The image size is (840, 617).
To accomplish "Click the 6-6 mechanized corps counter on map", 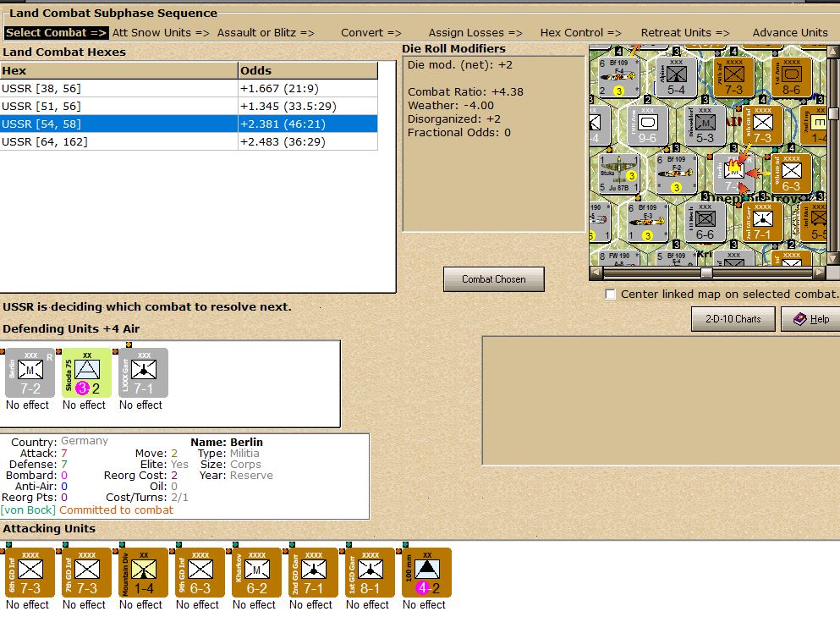I will 705,222.
